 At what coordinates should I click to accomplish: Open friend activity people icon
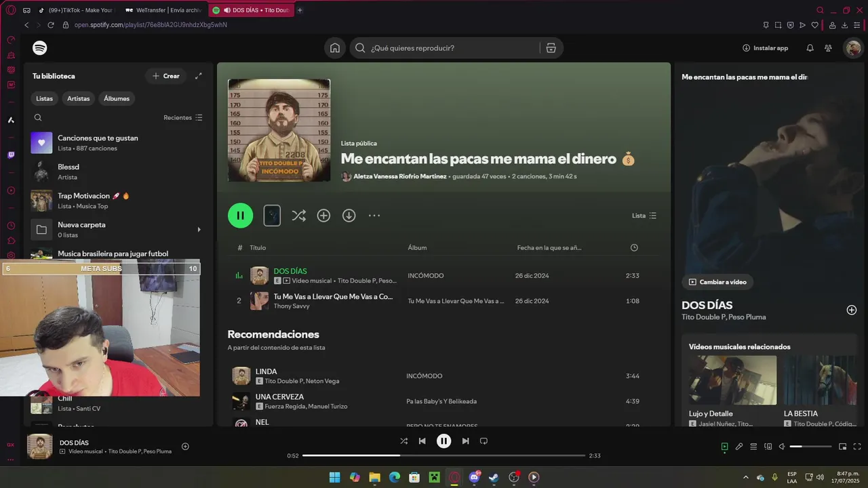[x=828, y=48]
